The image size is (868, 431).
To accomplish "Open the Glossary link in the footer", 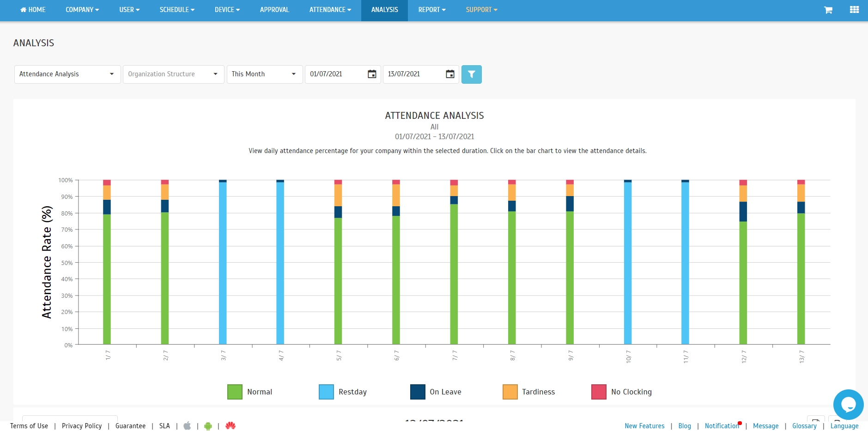I will pyautogui.click(x=803, y=426).
